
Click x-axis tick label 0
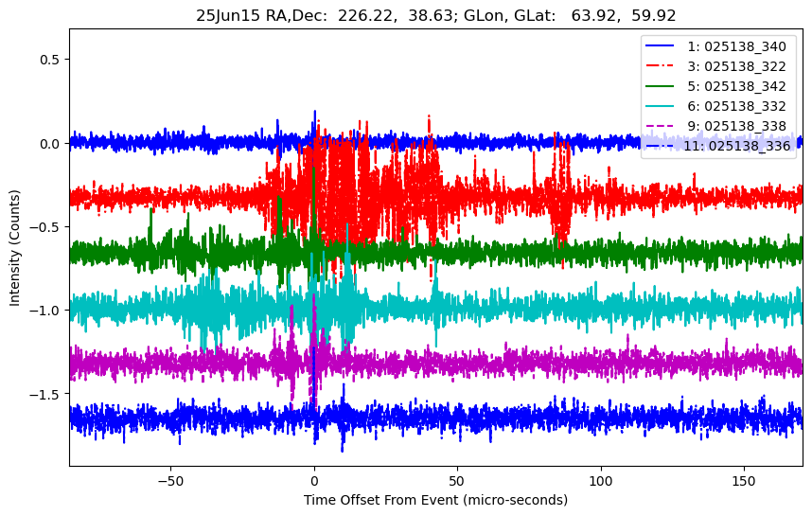click(x=314, y=481)
